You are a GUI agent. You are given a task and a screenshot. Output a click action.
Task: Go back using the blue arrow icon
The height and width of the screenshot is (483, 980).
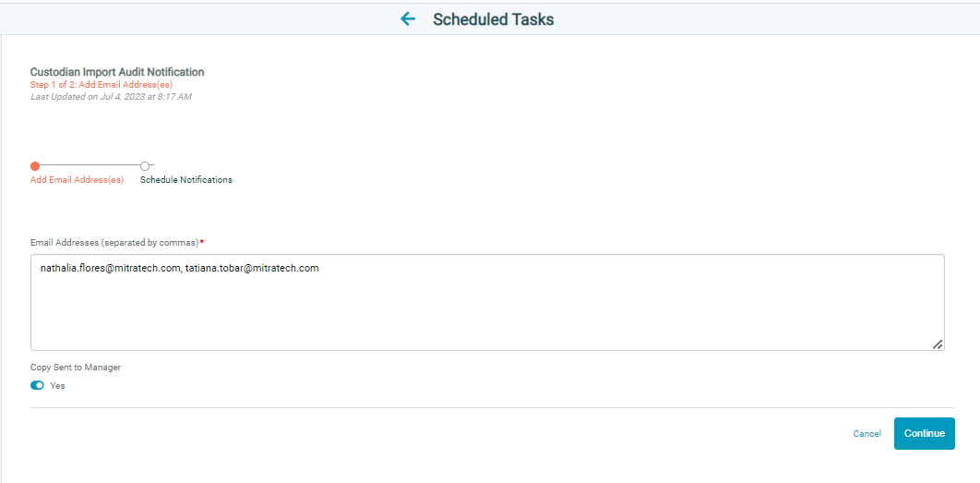(408, 19)
